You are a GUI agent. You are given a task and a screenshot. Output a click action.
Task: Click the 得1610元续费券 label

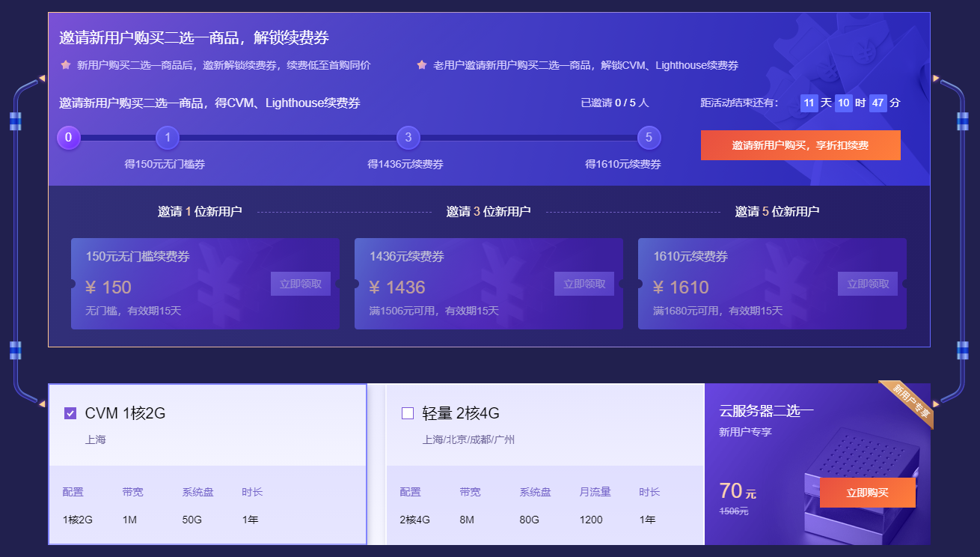click(623, 164)
